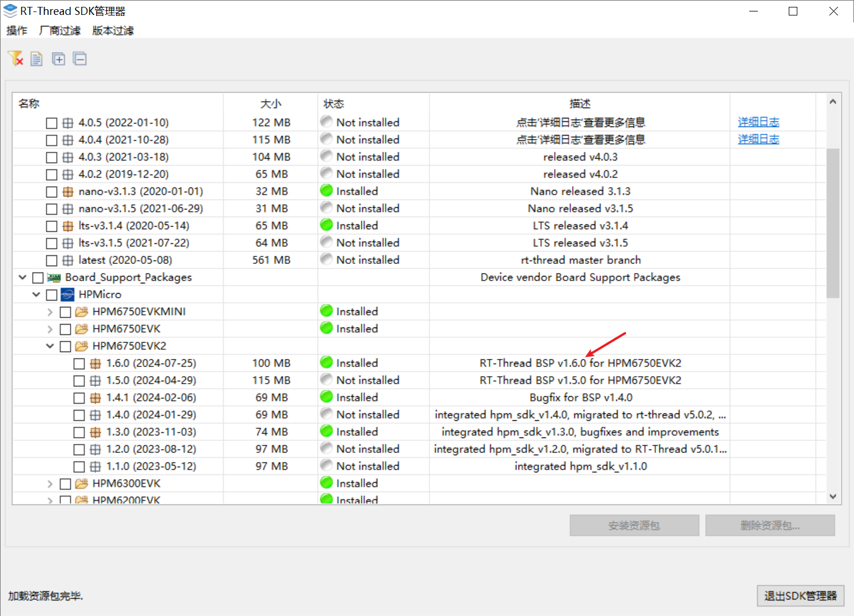The height and width of the screenshot is (616, 854).
Task: Select the HPMicro checkbox
Action: 52,295
